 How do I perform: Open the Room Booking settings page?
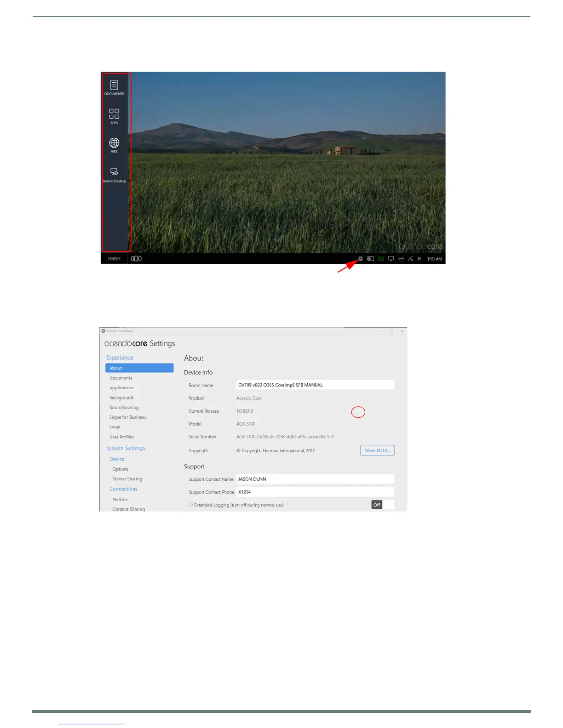point(124,408)
